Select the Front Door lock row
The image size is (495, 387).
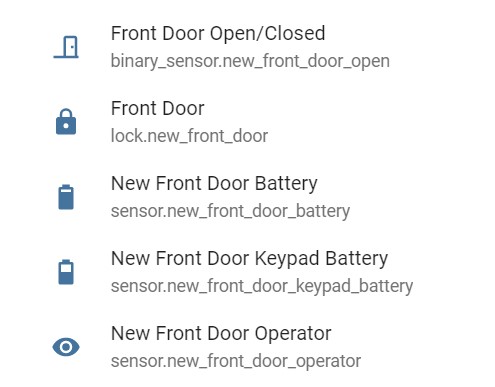click(x=247, y=122)
